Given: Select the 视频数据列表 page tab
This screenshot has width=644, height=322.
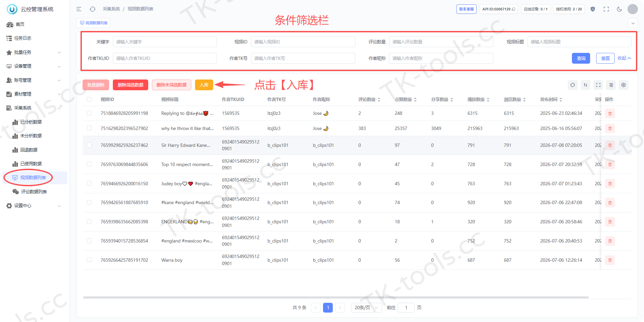Looking at the screenshot, I should 93,23.
